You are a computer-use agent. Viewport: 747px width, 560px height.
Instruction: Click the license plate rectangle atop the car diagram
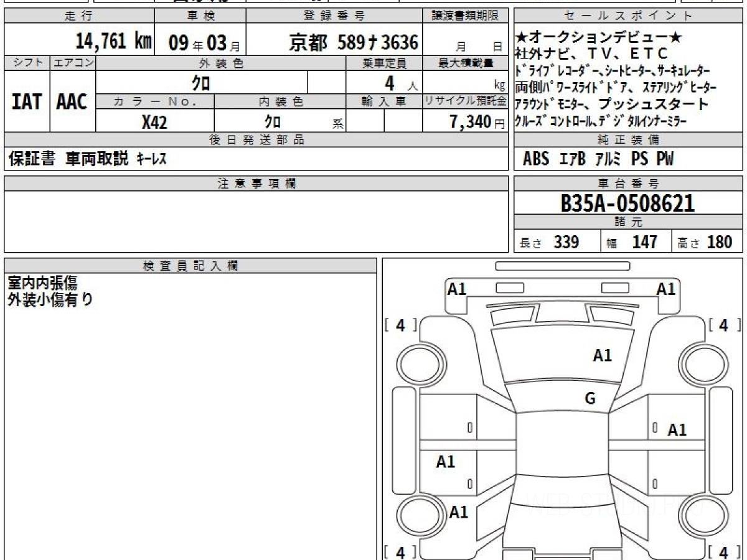(x=562, y=266)
